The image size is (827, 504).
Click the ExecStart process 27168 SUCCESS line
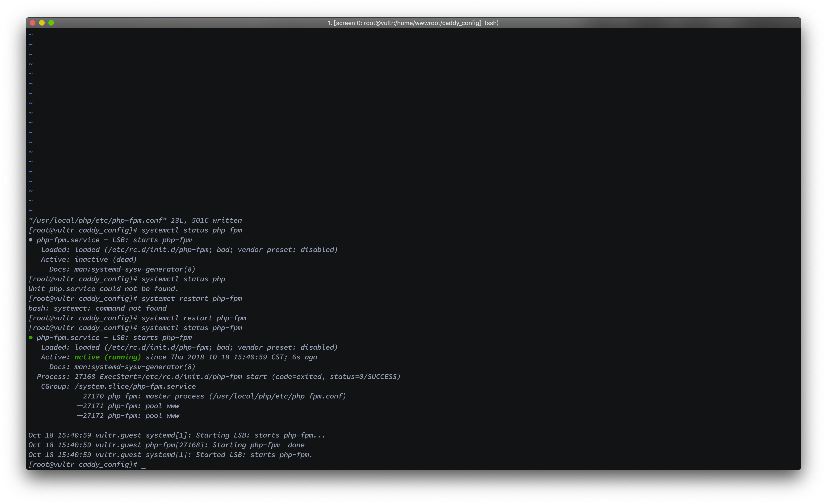(218, 377)
